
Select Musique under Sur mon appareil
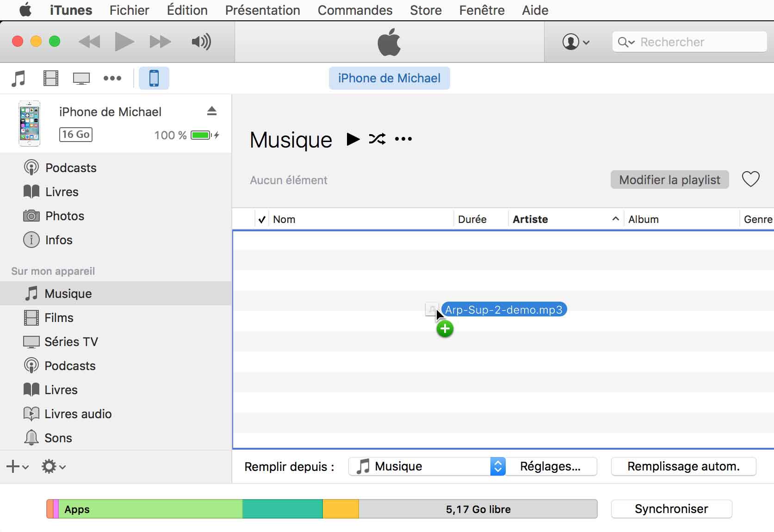tap(116, 293)
